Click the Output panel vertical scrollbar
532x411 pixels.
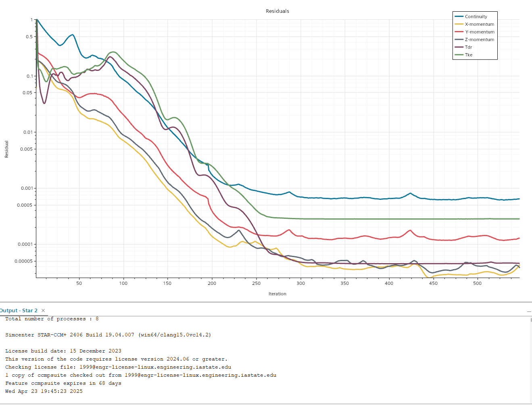coord(530,359)
